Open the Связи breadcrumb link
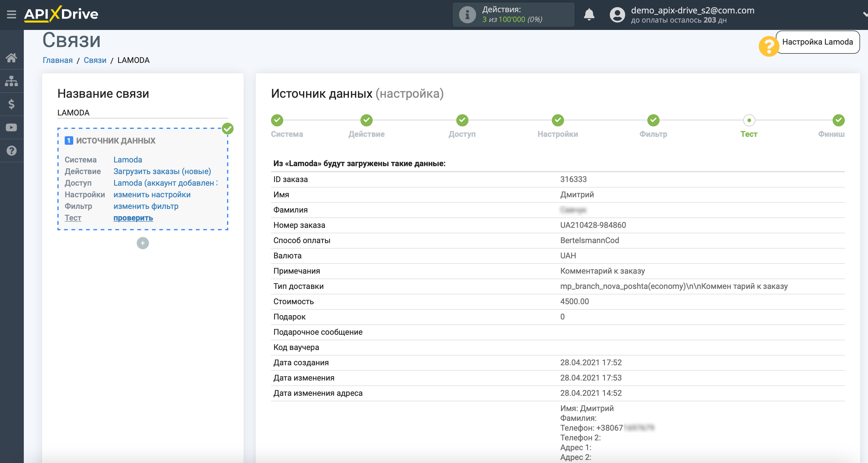Viewport: 868px width, 463px height. (x=95, y=60)
